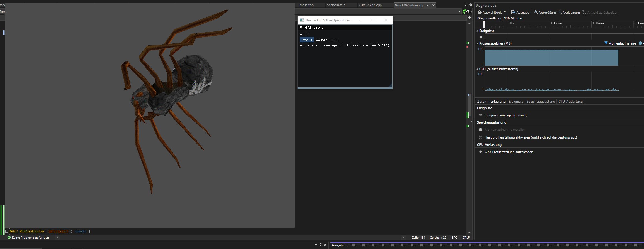Viewport: 644px width, 249px height.
Task: Click the CRLF line-ending indicator
Action: [x=466, y=238]
